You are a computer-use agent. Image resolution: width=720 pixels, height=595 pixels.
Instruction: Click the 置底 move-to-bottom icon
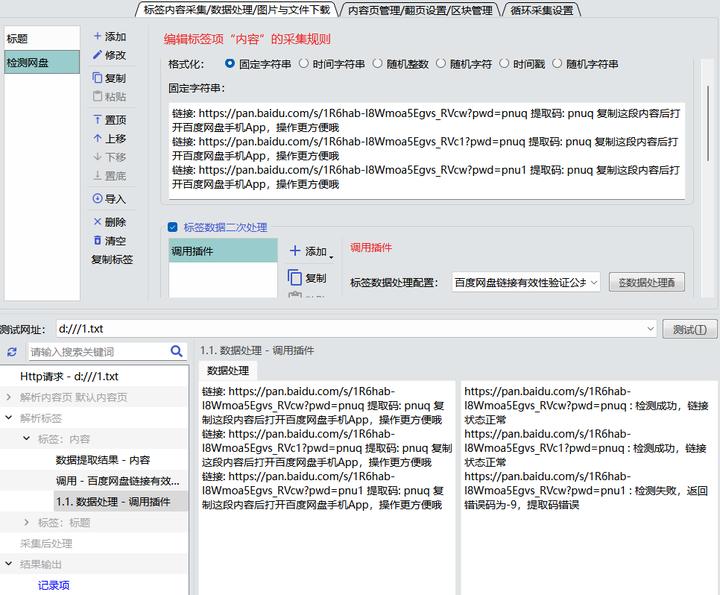click(x=97, y=175)
